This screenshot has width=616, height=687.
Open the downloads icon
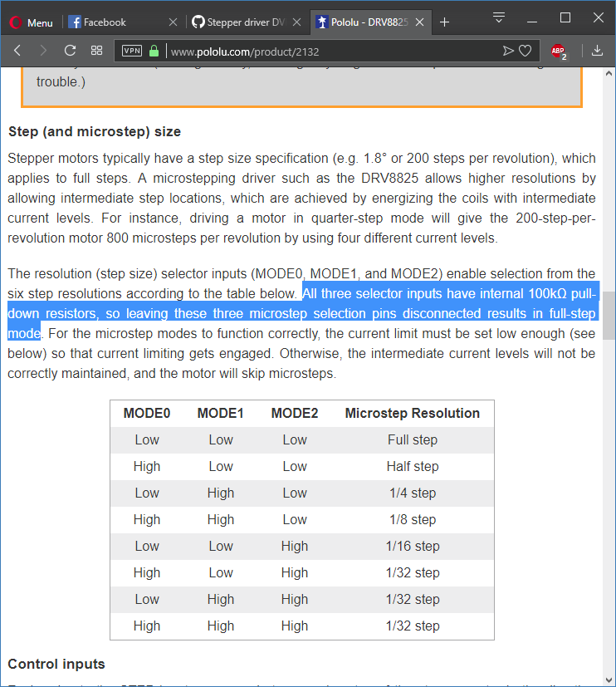pyautogui.click(x=597, y=51)
